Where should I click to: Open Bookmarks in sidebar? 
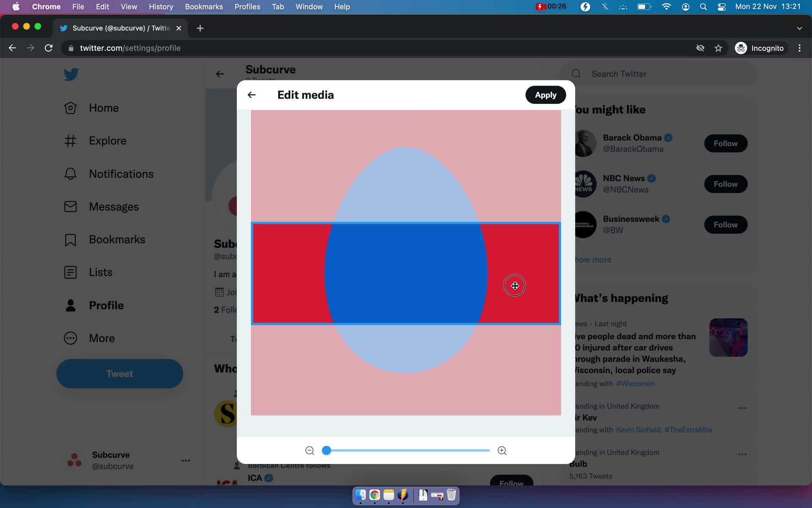[x=104, y=240]
